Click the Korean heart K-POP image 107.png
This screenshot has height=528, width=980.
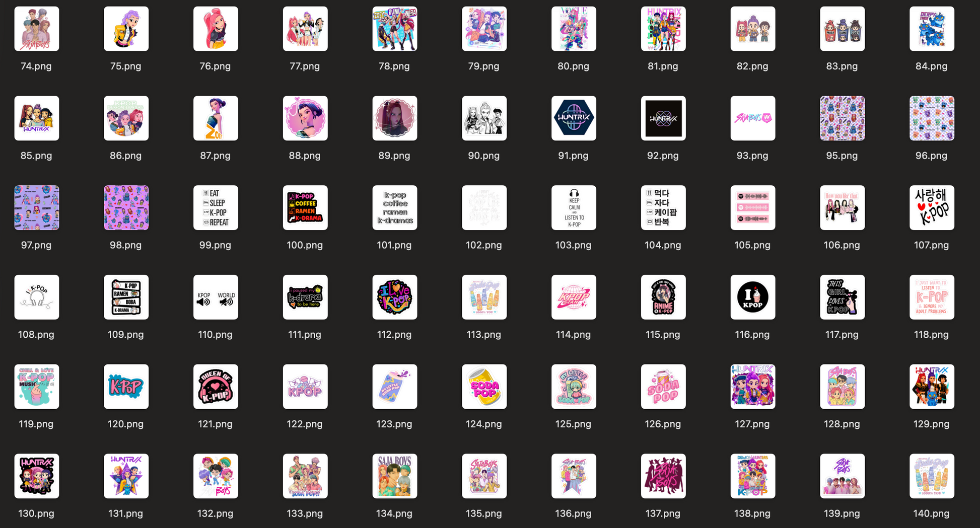tap(932, 207)
